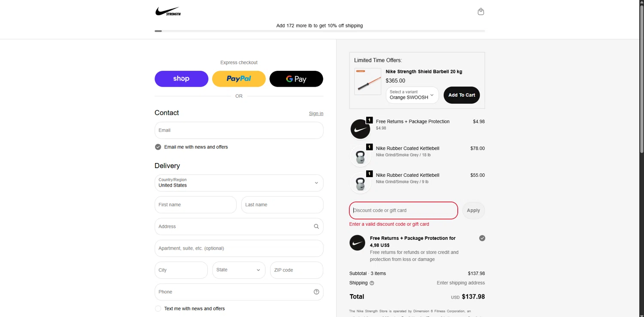Click the Total $137.98 amount
Image resolution: width=644 pixels, height=317 pixels.
[473, 297]
